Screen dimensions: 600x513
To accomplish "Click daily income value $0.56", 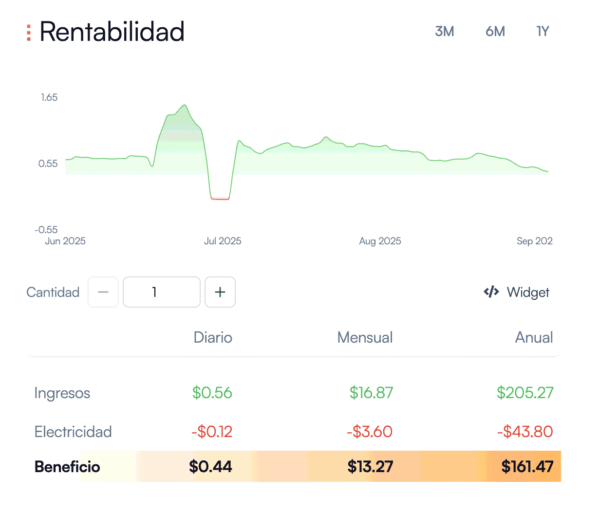I will [x=212, y=393].
